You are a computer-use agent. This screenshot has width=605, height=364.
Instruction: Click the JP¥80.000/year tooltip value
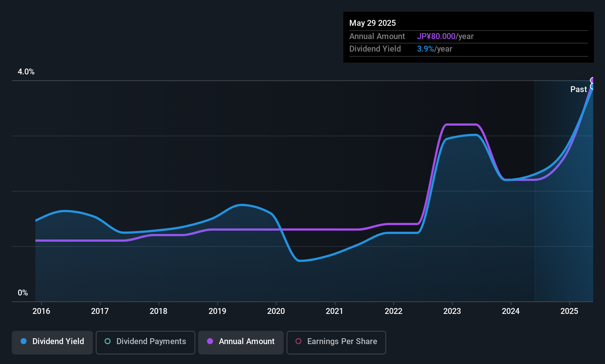coord(445,36)
